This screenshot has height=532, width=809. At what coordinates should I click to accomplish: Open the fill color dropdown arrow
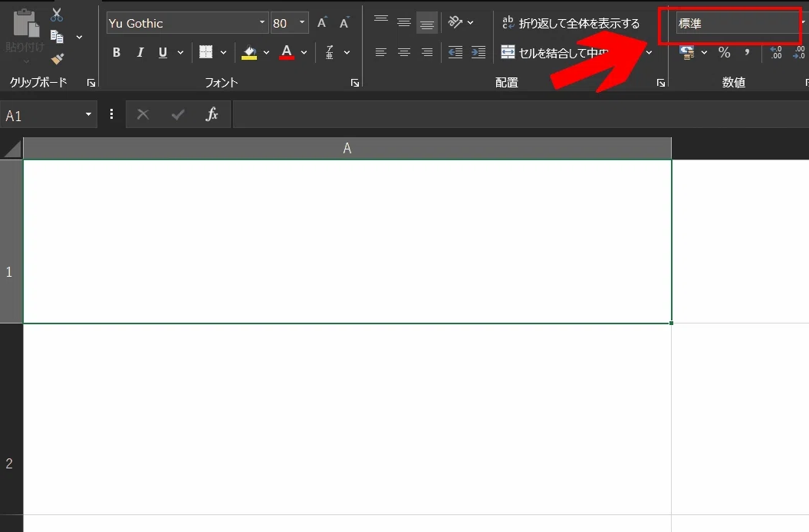pos(266,52)
